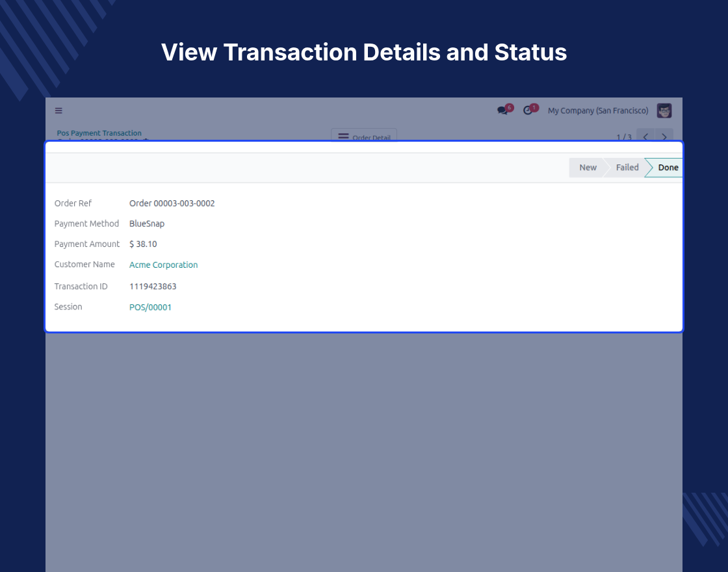Click the BlueSnap payment method value
This screenshot has width=728, height=572.
point(147,224)
